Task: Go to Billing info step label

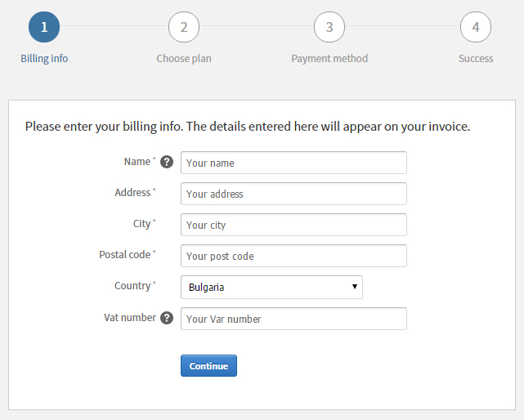Action: coord(44,59)
